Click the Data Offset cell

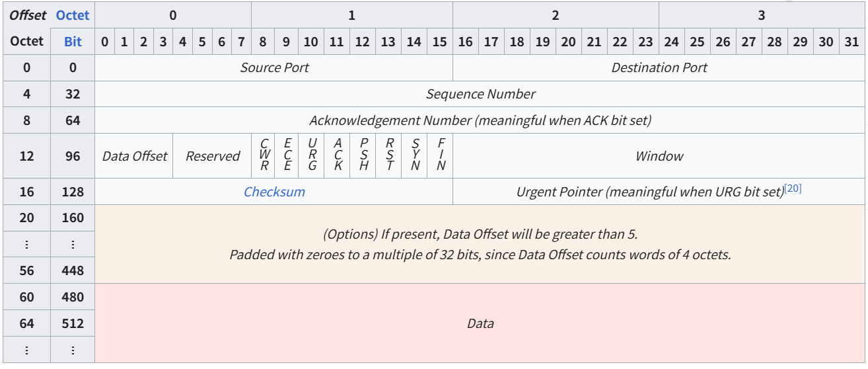pyautogui.click(x=134, y=156)
